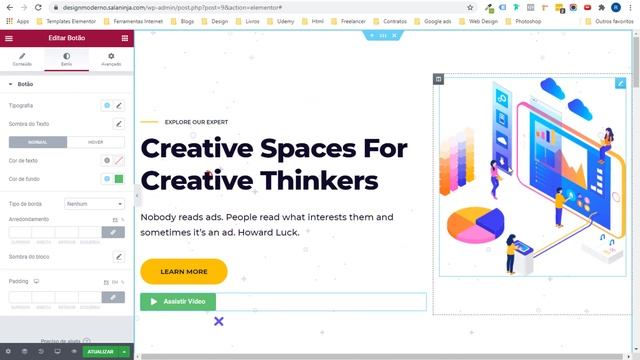
Task: Select the NORMAL state toggle
Action: coord(38,142)
